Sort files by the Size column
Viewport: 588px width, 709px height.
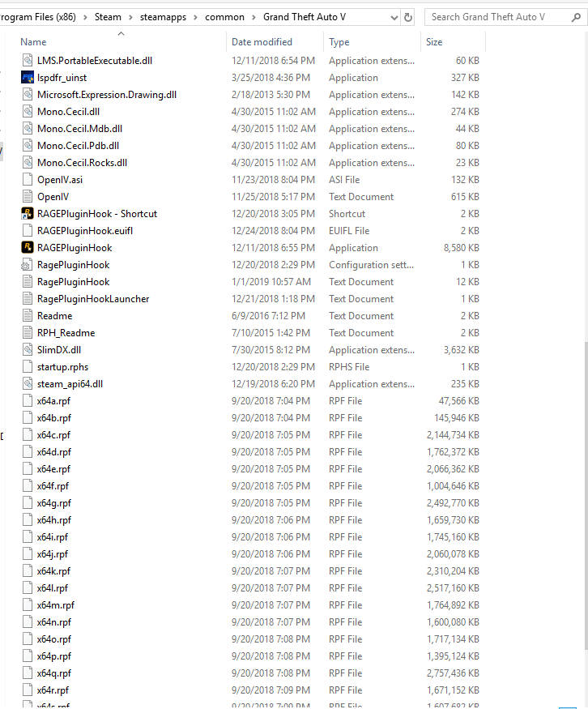click(434, 42)
